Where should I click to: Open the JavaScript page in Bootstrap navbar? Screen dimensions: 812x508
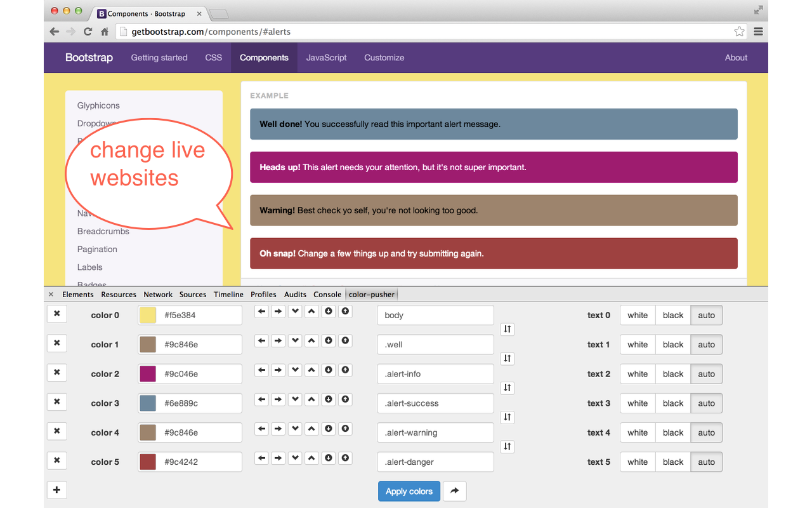(x=326, y=58)
